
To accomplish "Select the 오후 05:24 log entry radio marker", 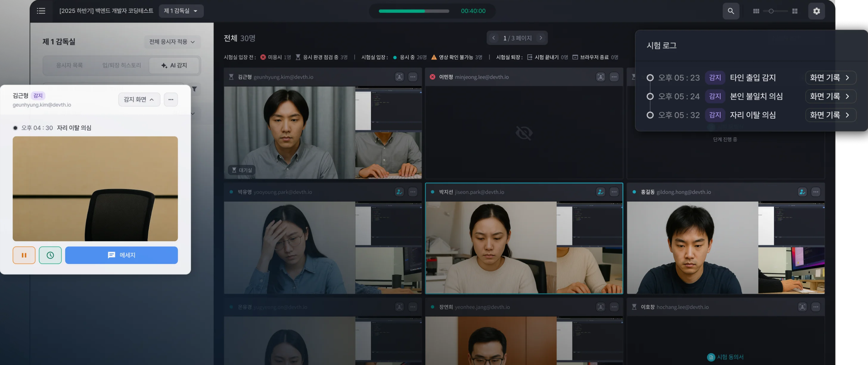I will pos(650,97).
